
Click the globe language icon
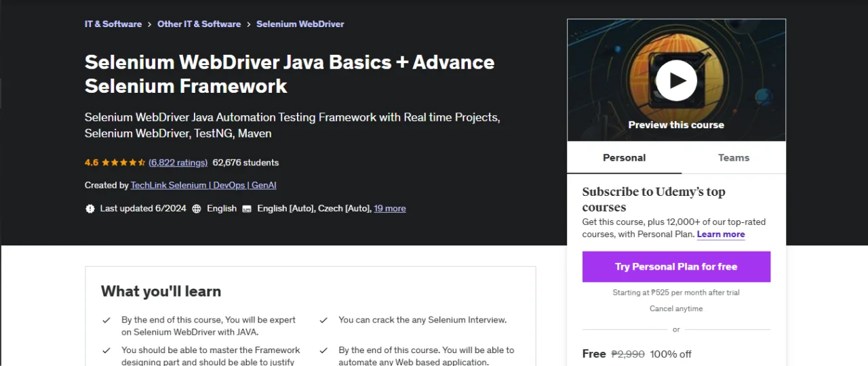pyautogui.click(x=197, y=209)
